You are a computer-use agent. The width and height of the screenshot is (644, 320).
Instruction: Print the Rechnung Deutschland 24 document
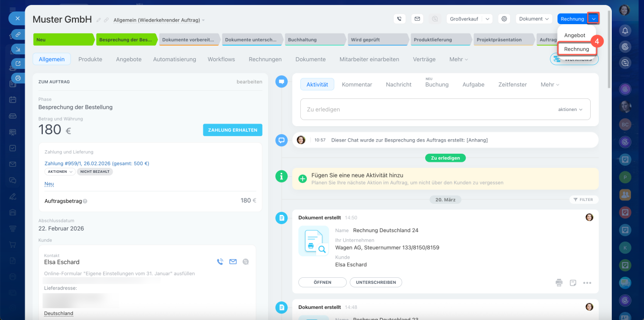click(559, 283)
